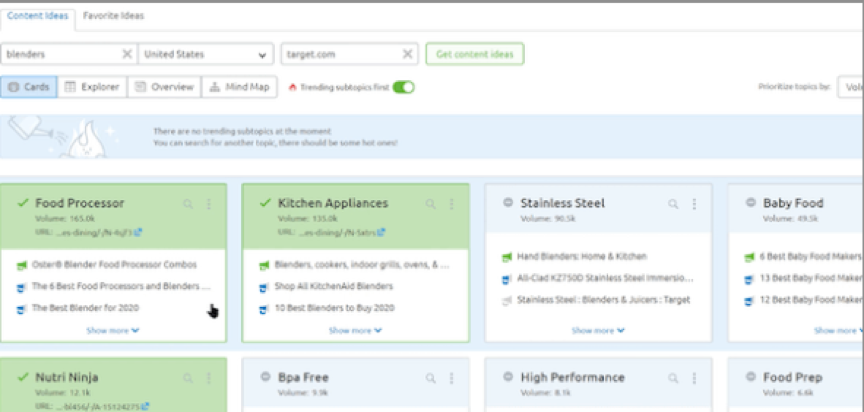Open Prioritize topics by dropdown
Viewport: 864px width, 412px height.
tap(850, 87)
